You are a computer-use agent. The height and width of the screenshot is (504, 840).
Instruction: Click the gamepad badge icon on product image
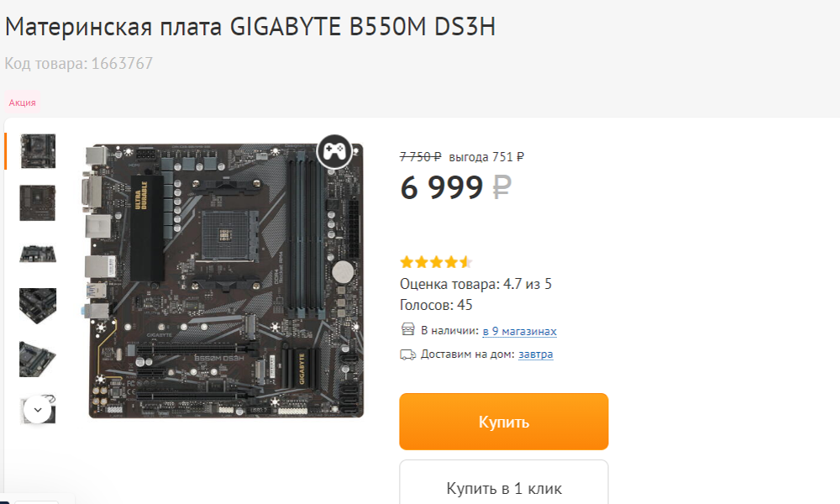(334, 151)
